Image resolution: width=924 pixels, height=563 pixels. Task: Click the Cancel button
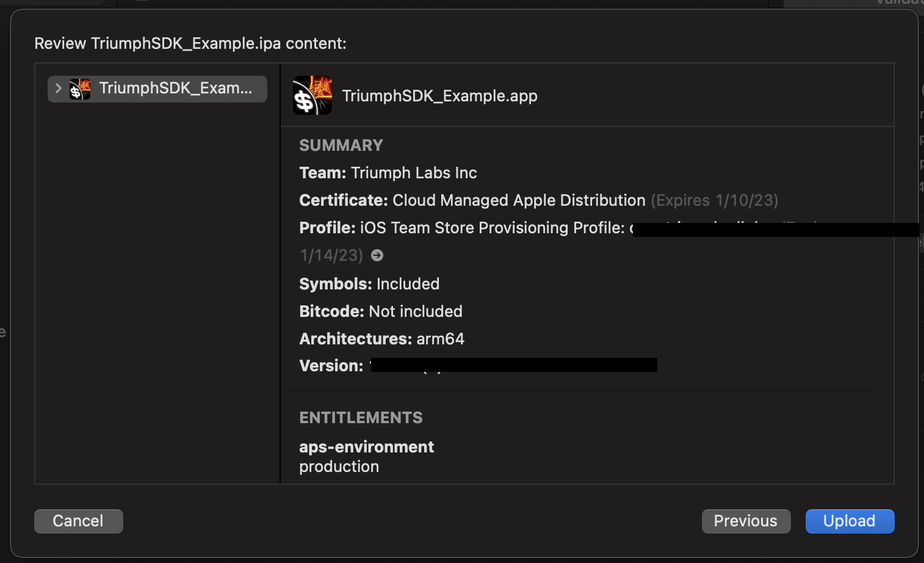tap(79, 521)
